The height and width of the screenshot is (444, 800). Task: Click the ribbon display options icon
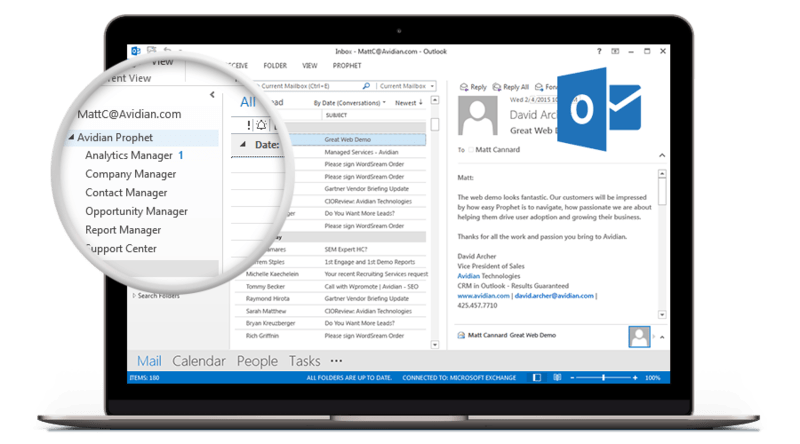coord(615,51)
